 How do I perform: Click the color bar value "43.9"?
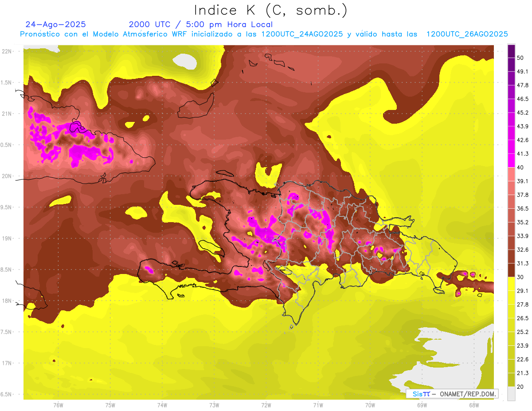pyautogui.click(x=523, y=126)
